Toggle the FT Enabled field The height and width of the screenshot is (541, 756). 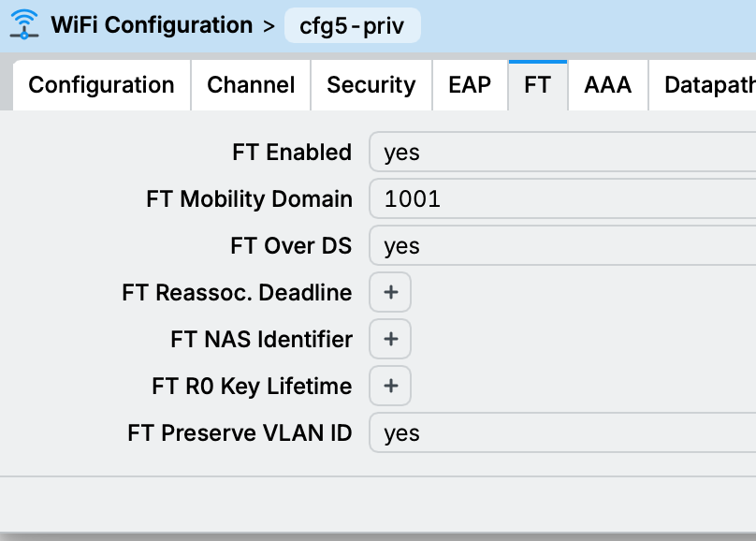tap(562, 152)
